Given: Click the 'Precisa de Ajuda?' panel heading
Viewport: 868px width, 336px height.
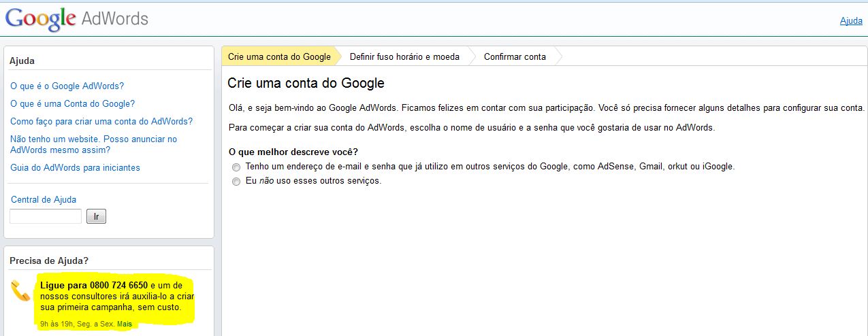Looking at the screenshot, I should [x=49, y=261].
